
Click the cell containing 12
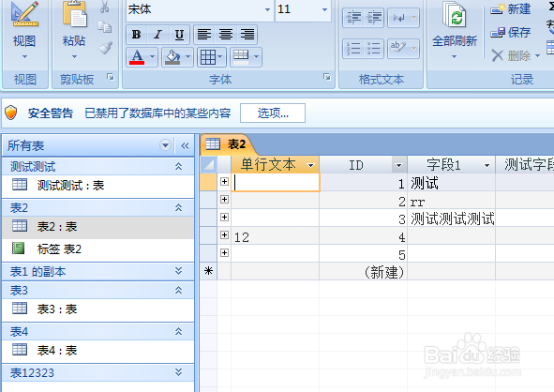click(276, 235)
